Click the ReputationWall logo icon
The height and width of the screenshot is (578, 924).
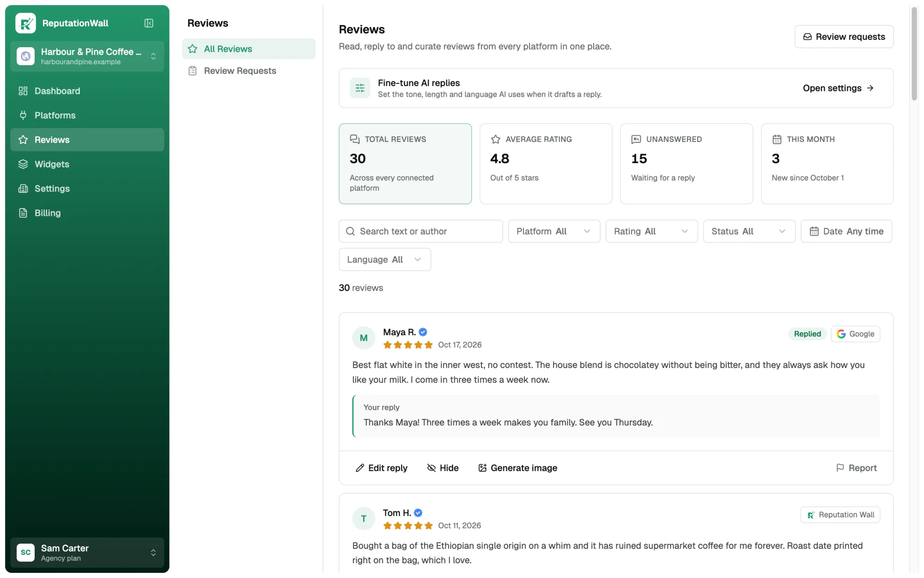[x=25, y=23]
